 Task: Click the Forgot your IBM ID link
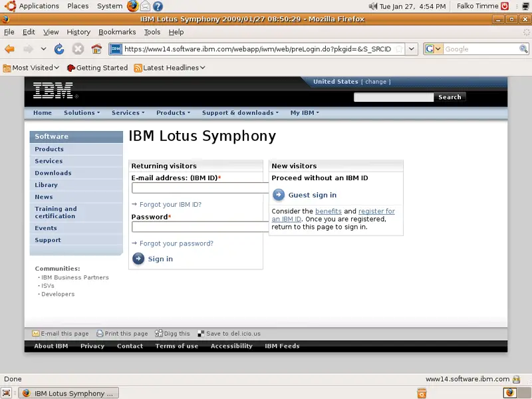pos(170,205)
